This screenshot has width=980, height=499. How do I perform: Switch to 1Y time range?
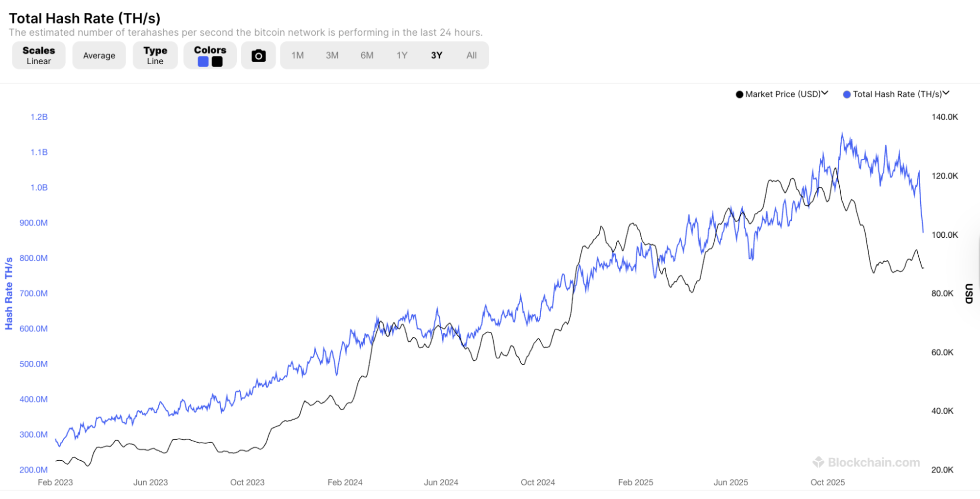(402, 55)
